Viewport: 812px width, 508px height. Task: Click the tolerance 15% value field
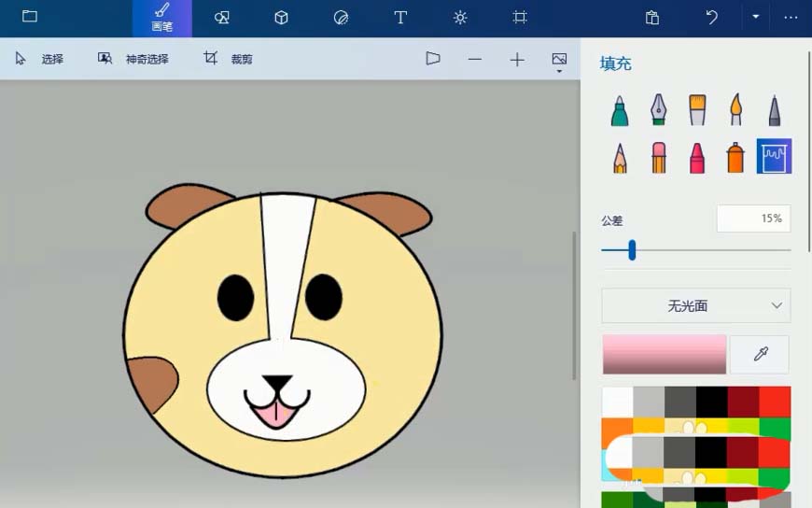[x=753, y=219]
